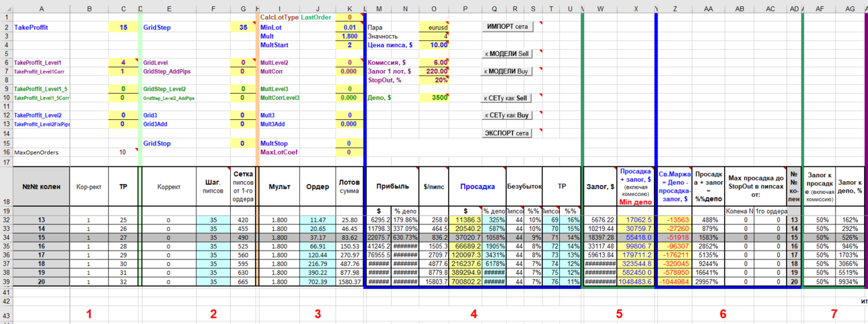This screenshot has width=868, height=324.
Task: Select row 43 header
Action: point(6,313)
